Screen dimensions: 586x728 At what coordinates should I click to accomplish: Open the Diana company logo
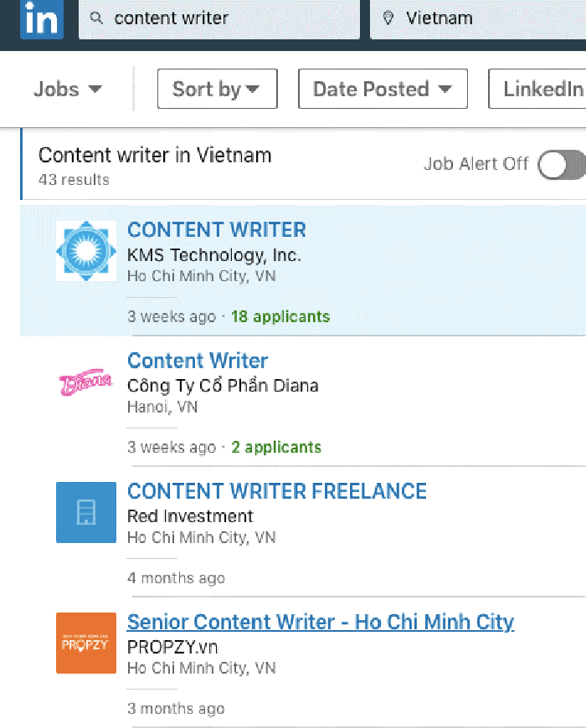pyautogui.click(x=86, y=382)
